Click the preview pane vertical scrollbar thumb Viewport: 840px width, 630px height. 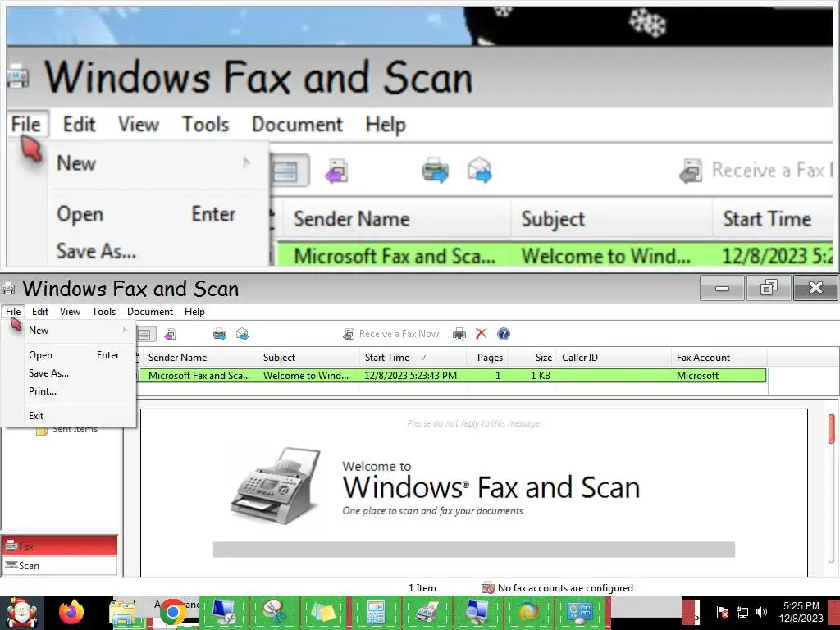832,428
